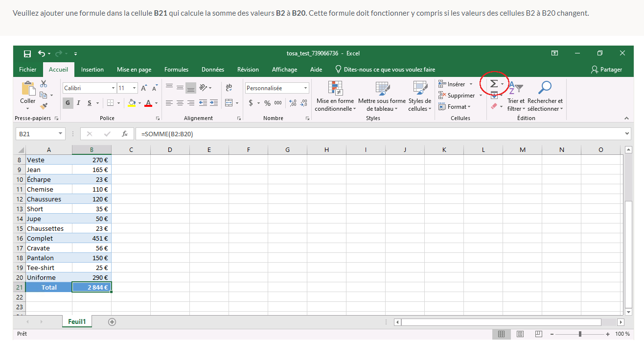
Task: Click the insert function fx icon
Action: [x=125, y=134]
